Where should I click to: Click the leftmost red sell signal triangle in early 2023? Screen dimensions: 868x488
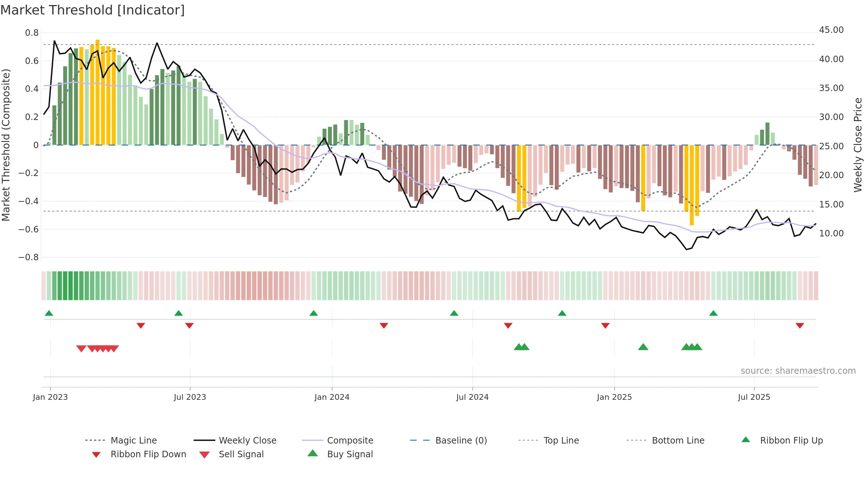point(81,348)
